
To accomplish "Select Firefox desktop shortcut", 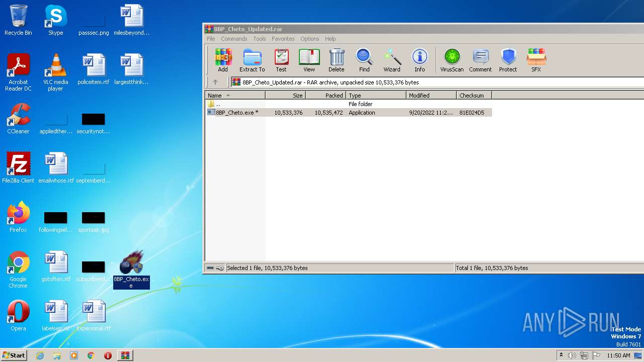I will 18,217.
